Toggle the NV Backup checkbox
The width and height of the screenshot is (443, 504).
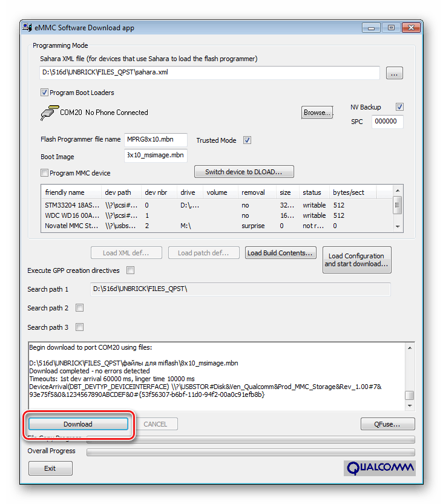[399, 107]
